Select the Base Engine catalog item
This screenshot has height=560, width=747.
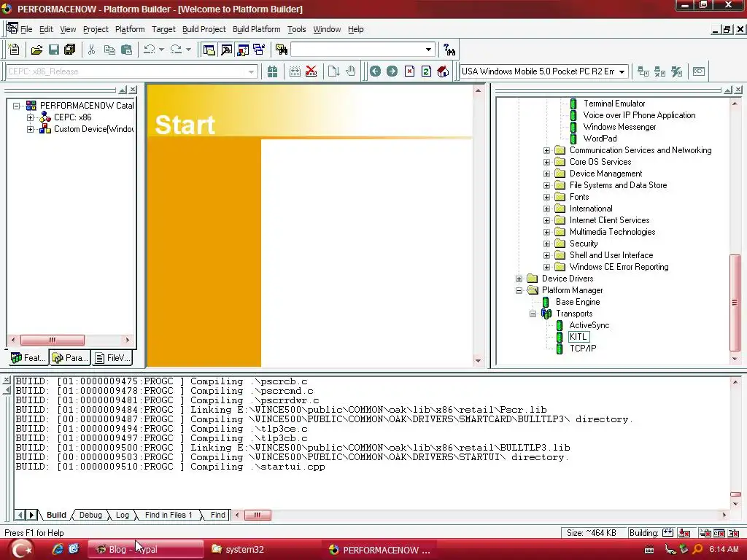(578, 302)
